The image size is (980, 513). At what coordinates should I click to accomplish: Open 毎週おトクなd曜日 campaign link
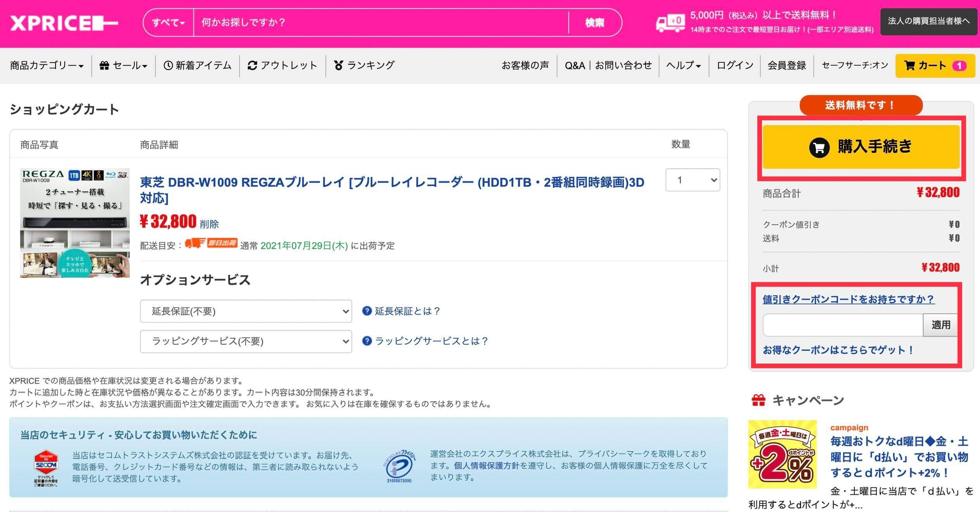tap(899, 457)
